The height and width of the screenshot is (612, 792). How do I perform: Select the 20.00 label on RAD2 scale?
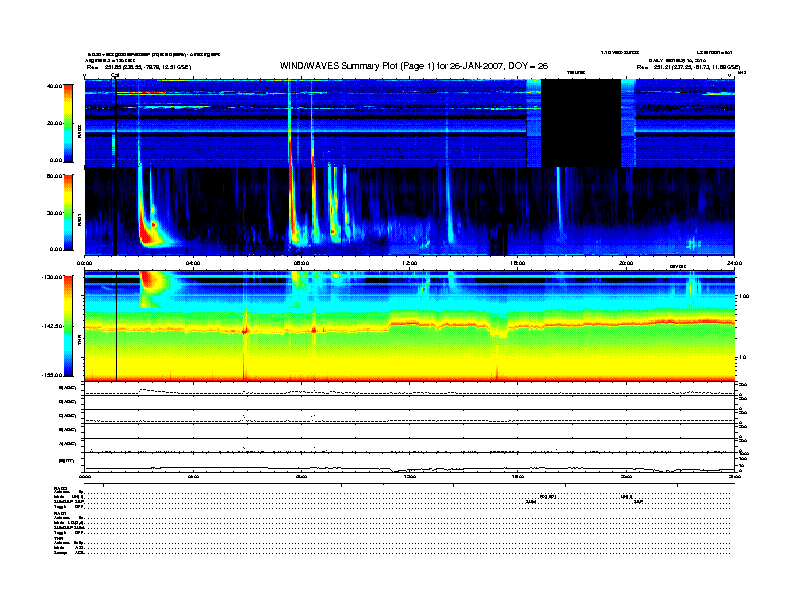(x=54, y=123)
